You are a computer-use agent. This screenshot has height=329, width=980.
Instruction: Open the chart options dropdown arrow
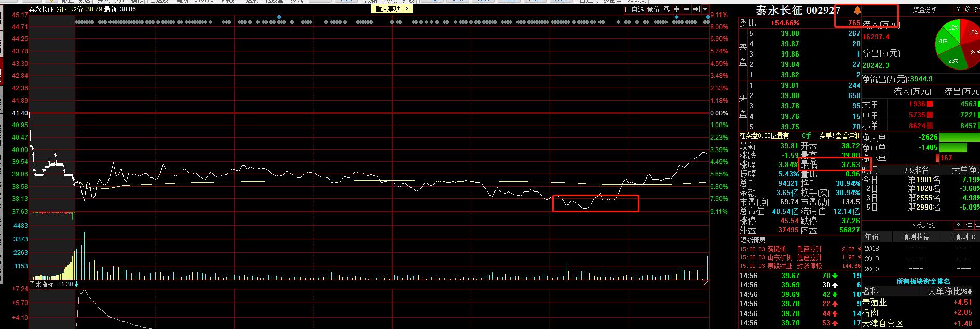point(705,9)
